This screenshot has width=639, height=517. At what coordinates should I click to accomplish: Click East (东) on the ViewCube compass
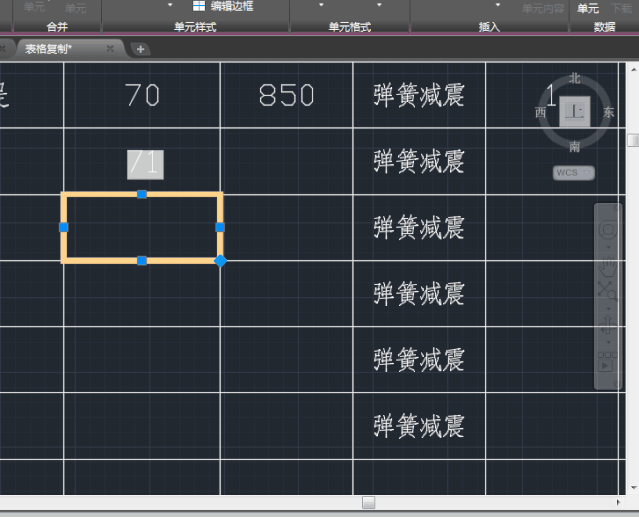click(609, 113)
